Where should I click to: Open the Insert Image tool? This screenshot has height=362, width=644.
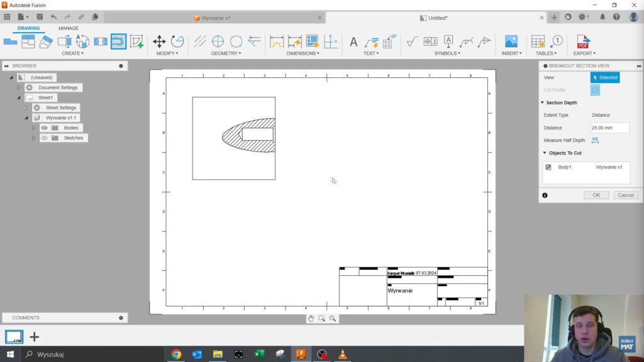(511, 40)
